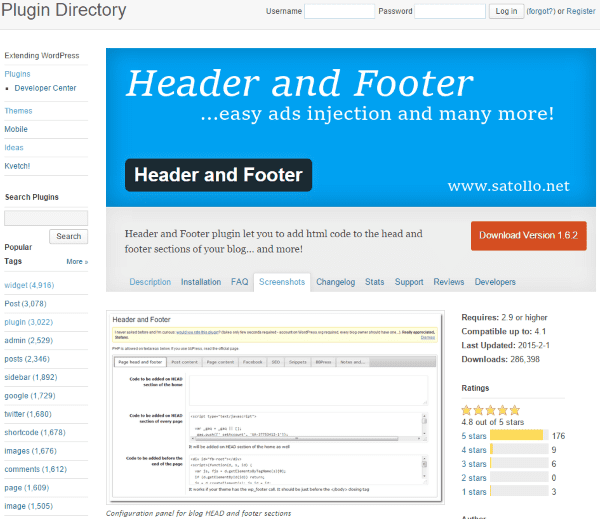Click the 'Requires: 2.9 or higher' text

[x=504, y=318]
